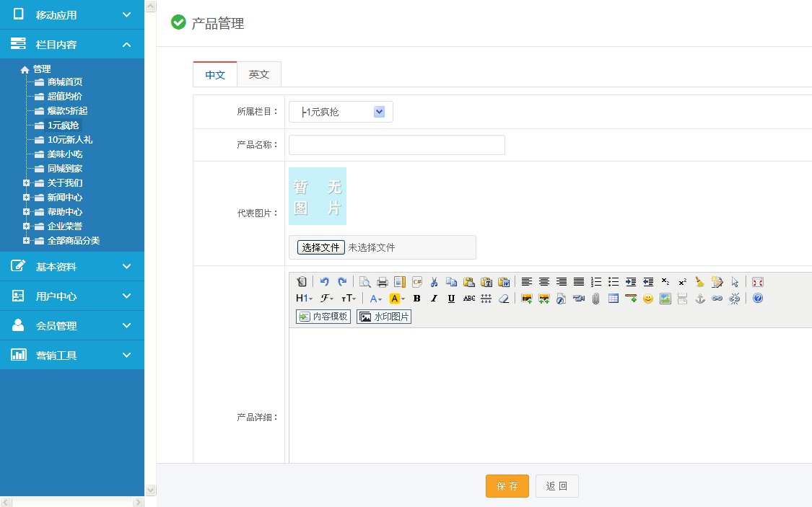Expand the 关于我们 tree node
This screenshot has height=507, width=812.
click(26, 183)
